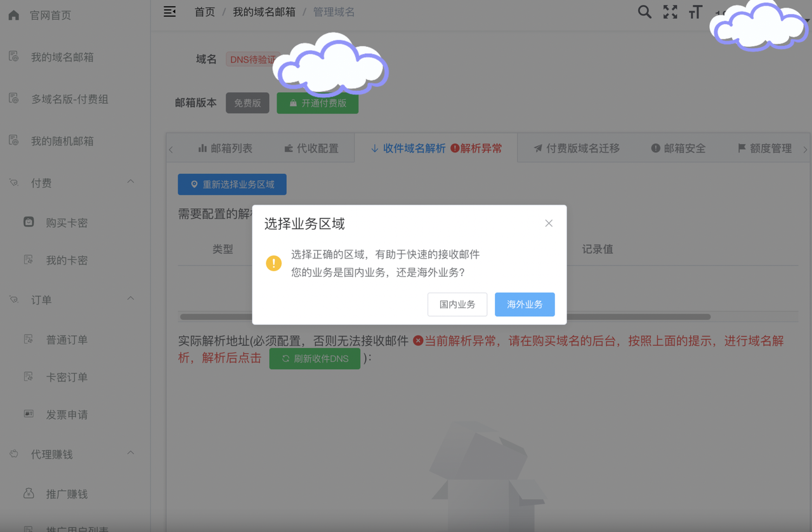Click the font size icon in header

pyautogui.click(x=696, y=11)
